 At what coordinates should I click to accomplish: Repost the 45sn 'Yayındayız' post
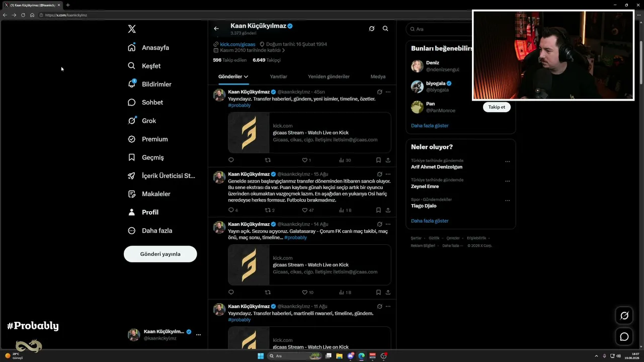coord(268,160)
